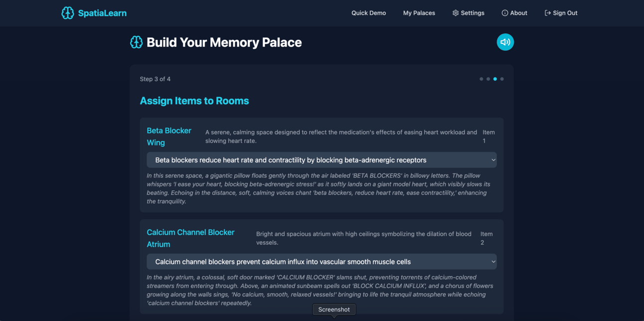Click the Calcium Channel Blocker Atrium title

[190, 238]
